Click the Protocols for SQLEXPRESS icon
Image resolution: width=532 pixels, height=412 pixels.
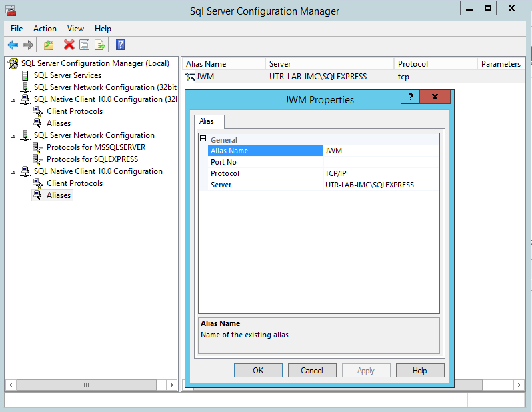[x=37, y=159]
